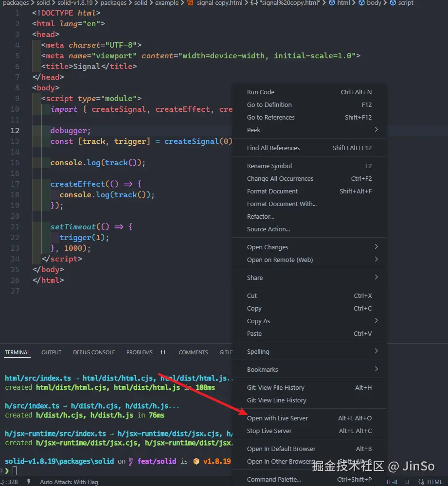Select Format Document entry
The height and width of the screenshot is (486, 448).
pos(309,191)
